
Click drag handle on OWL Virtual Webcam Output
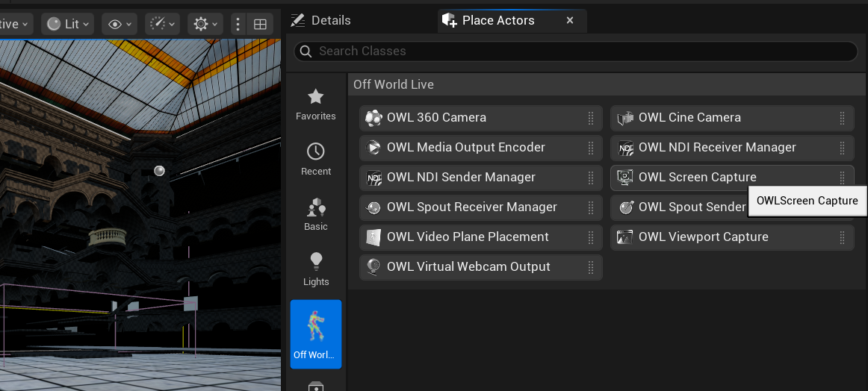pos(591,267)
